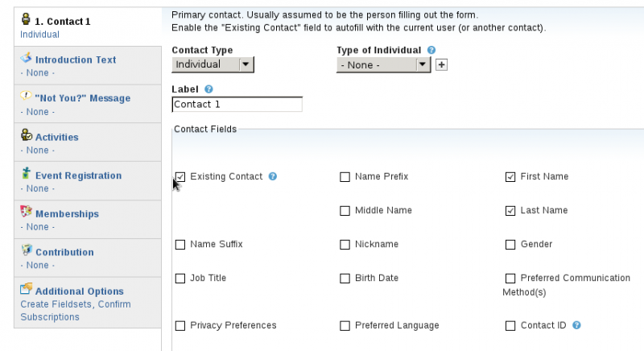Click the "Not You?" Message speech bubble icon
This screenshot has width=644, height=351.
[26, 96]
